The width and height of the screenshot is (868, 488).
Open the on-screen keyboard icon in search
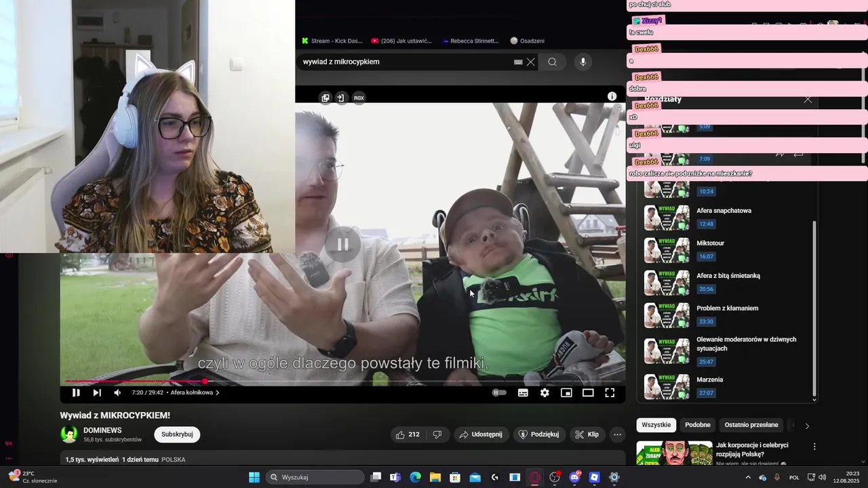click(518, 62)
